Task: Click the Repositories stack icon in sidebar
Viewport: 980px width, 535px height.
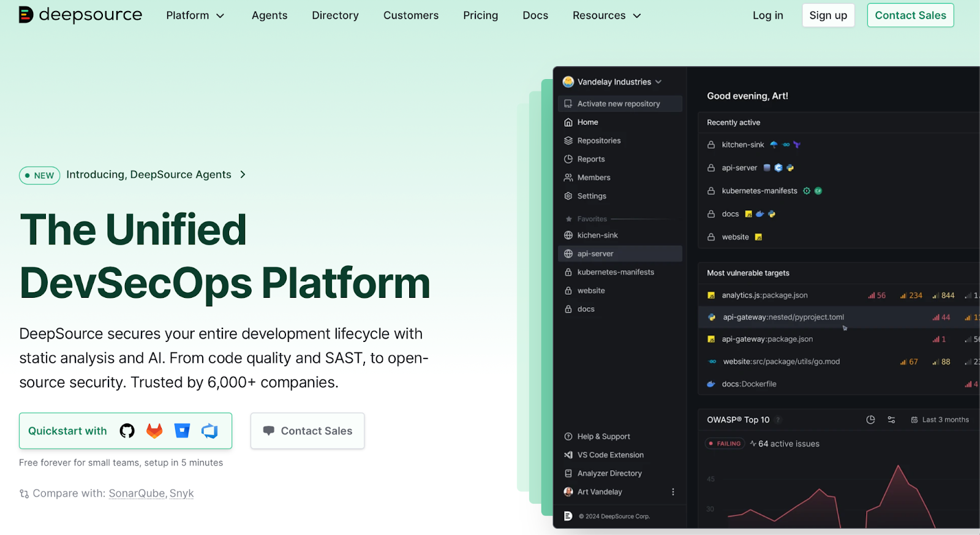Action: pyautogui.click(x=568, y=140)
